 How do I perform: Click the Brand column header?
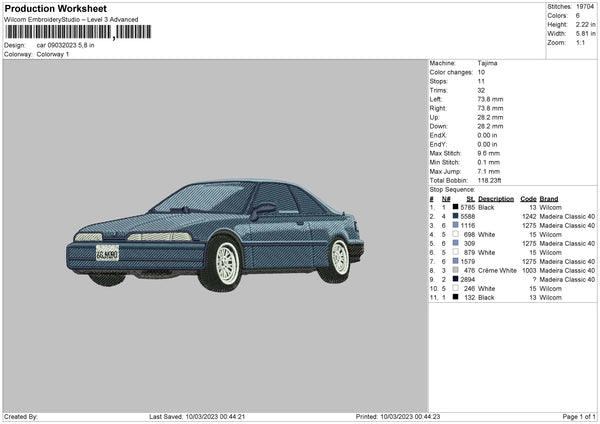pyautogui.click(x=549, y=198)
